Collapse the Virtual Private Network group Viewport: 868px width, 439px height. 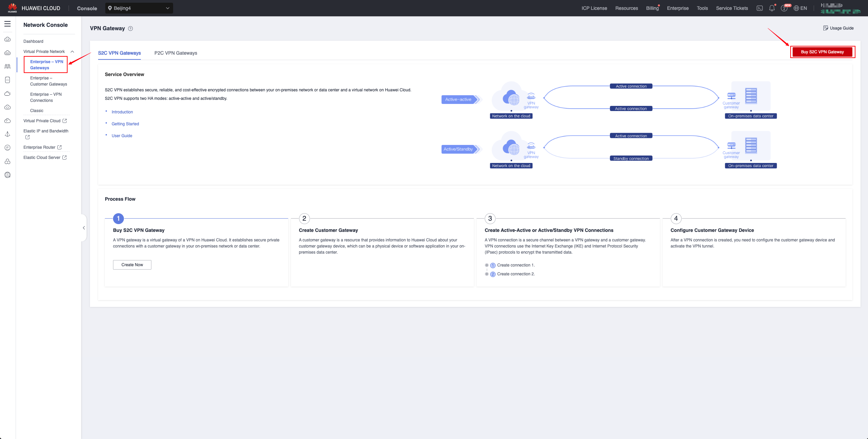[72, 52]
